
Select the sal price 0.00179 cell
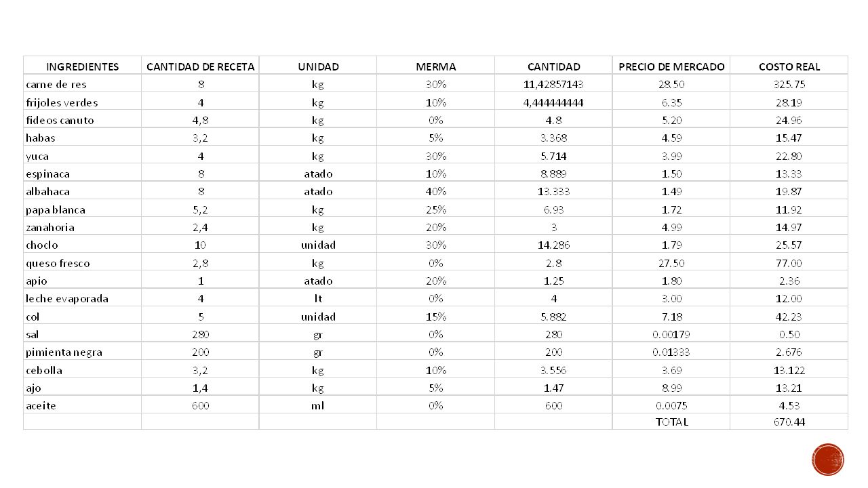coord(671,334)
